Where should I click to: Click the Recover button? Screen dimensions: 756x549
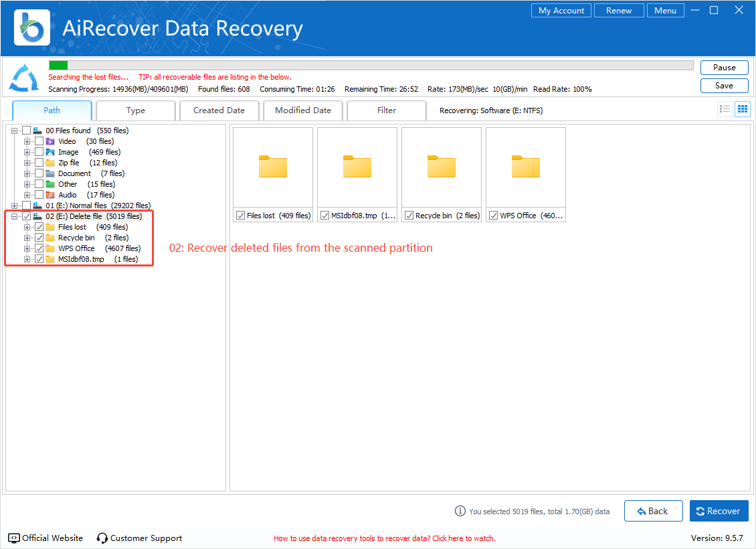719,511
